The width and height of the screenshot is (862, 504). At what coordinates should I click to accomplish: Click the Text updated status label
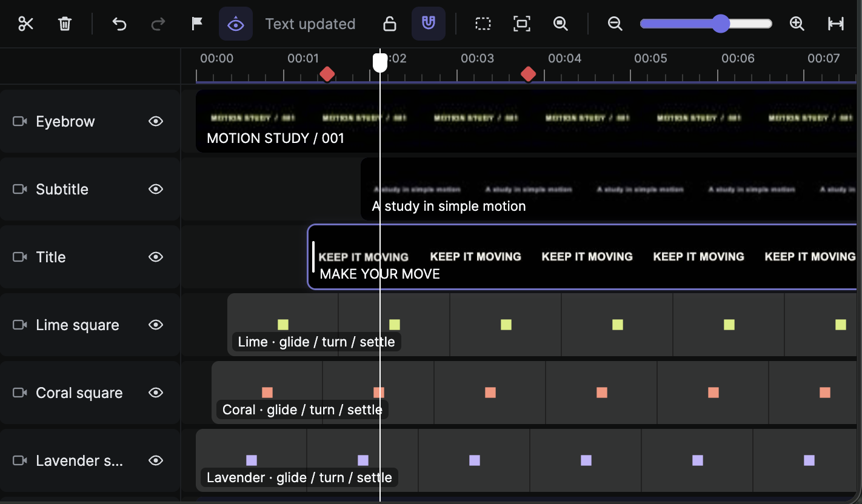pos(310,24)
